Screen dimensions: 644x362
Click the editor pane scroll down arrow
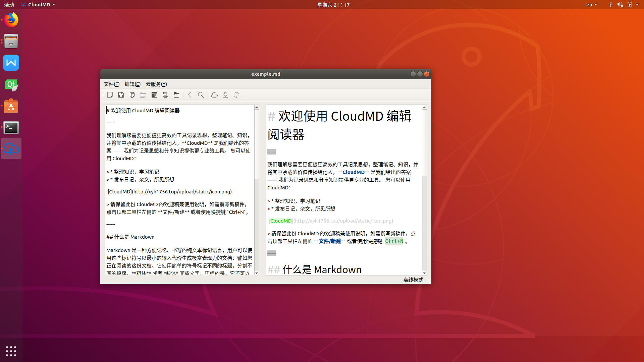point(257,273)
